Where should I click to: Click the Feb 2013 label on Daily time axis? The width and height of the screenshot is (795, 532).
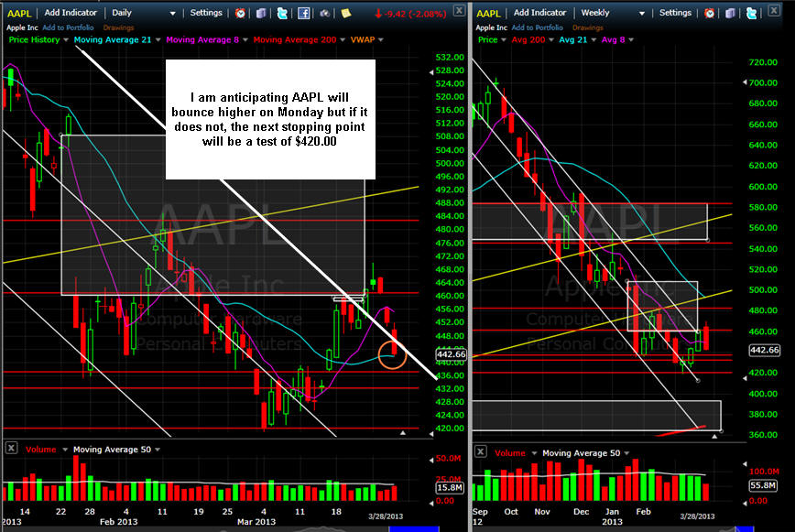click(x=119, y=521)
